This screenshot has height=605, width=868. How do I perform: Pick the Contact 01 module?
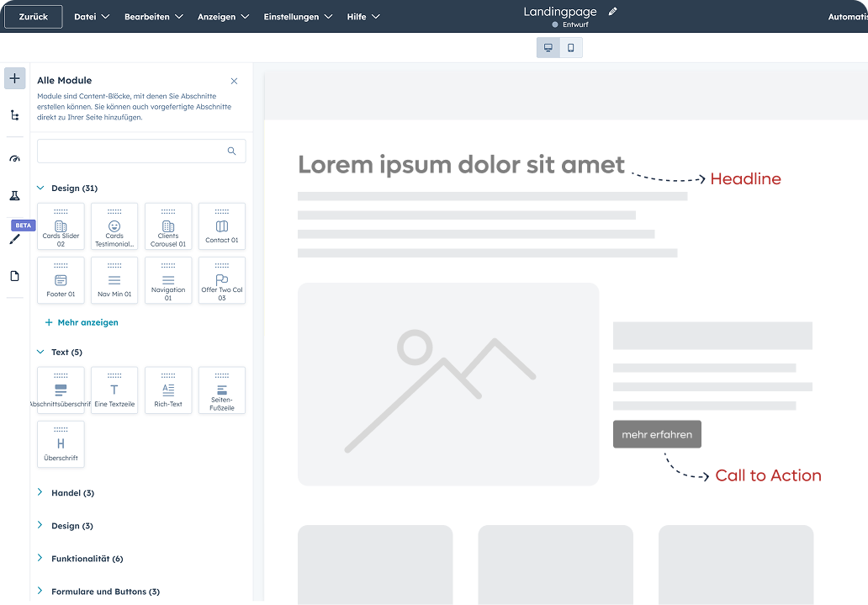pyautogui.click(x=222, y=227)
